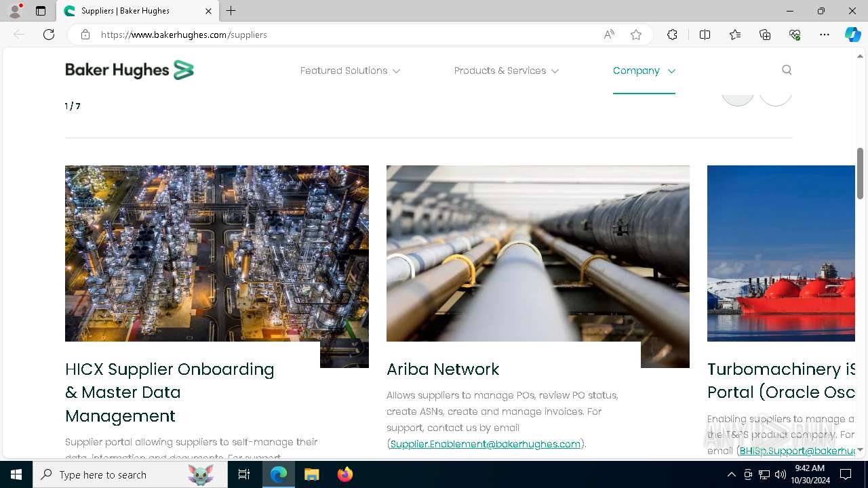Open network status tray icon

[764, 474]
